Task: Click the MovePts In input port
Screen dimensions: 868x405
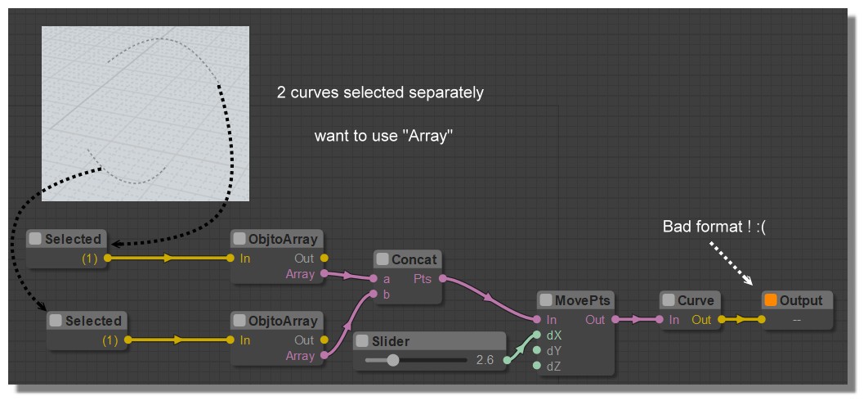Action: point(537,320)
